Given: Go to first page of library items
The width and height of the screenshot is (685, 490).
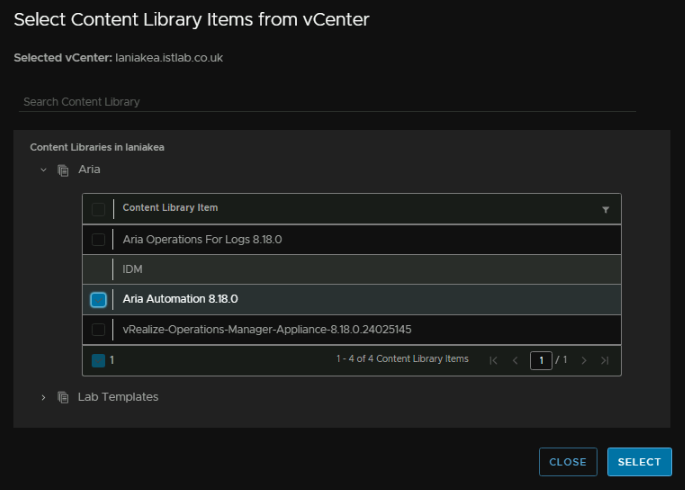Looking at the screenshot, I should pyautogui.click(x=493, y=360).
